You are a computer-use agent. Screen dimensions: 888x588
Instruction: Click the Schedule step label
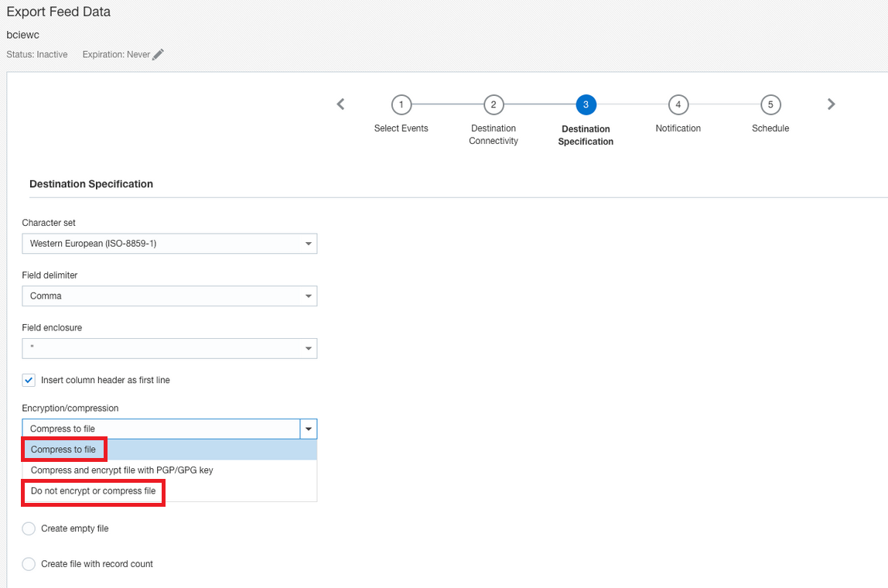point(770,128)
